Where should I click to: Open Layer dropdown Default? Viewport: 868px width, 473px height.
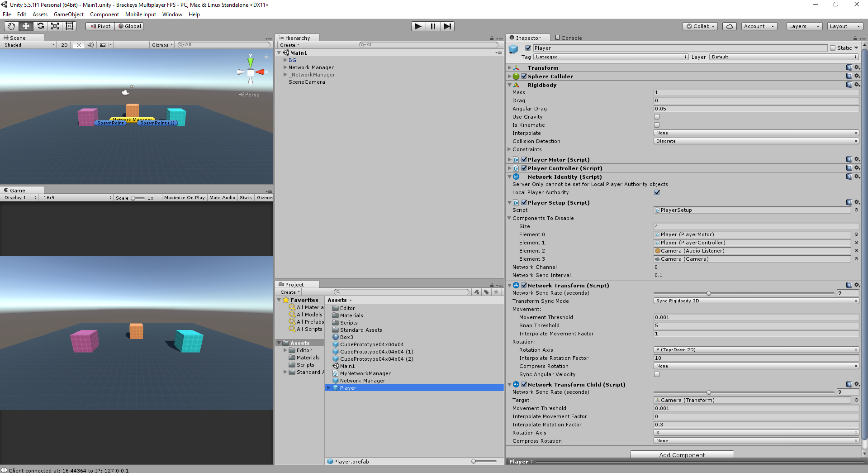click(x=784, y=57)
